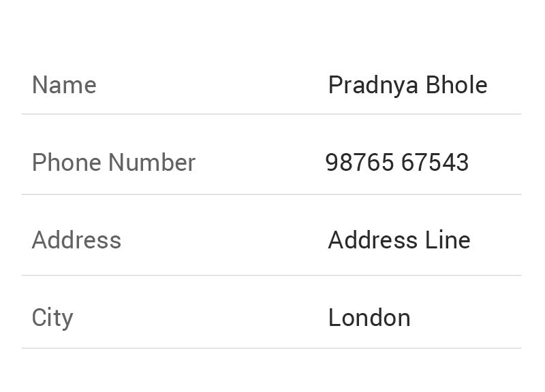Tap the 98765 part of phone number
The height and width of the screenshot is (392, 545).
coord(360,162)
